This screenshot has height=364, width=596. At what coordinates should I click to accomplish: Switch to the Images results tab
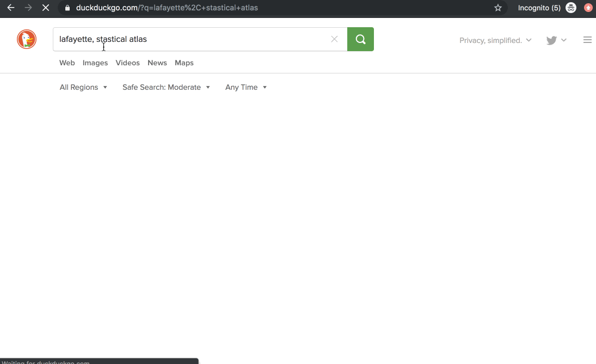95,63
